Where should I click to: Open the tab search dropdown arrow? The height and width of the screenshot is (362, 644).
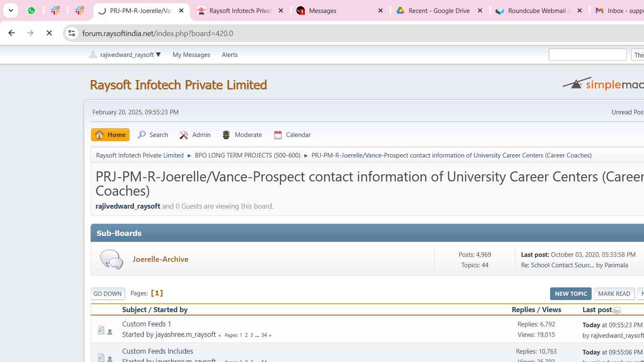coord(11,10)
